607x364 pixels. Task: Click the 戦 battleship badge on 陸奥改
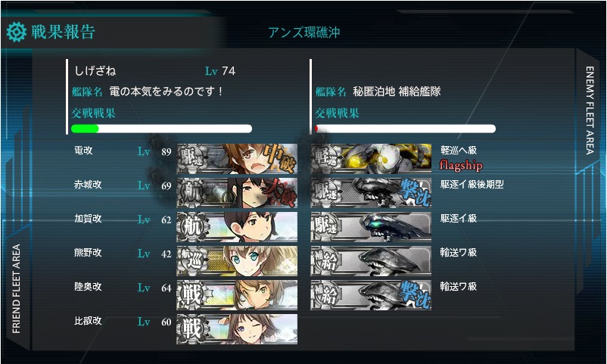tap(193, 294)
